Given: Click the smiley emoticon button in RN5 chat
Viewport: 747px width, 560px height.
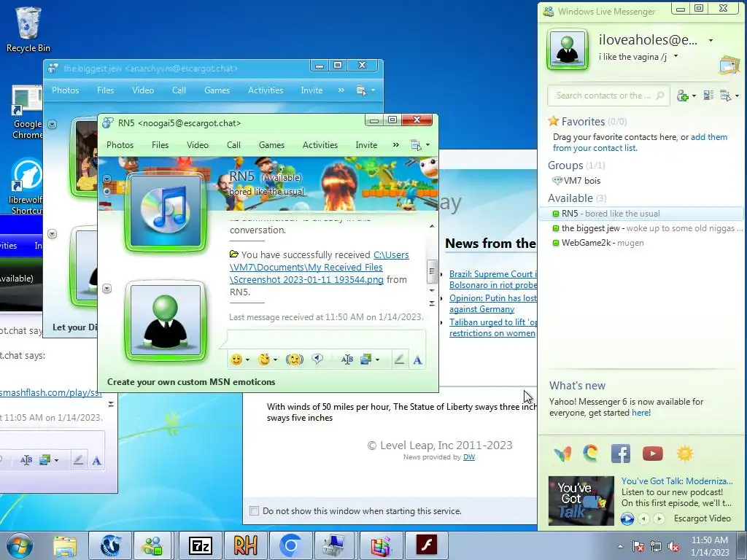Looking at the screenshot, I should coord(236,359).
